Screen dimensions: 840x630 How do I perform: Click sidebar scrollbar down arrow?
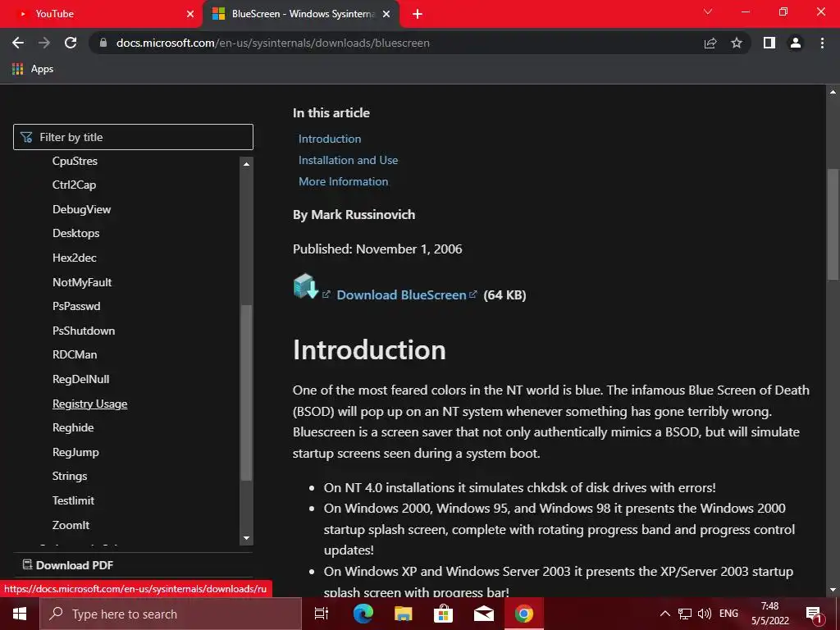pos(246,538)
